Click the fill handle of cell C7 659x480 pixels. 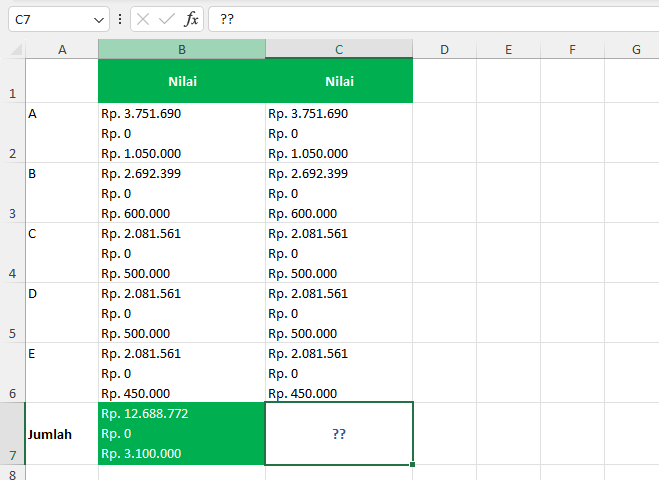click(412, 464)
